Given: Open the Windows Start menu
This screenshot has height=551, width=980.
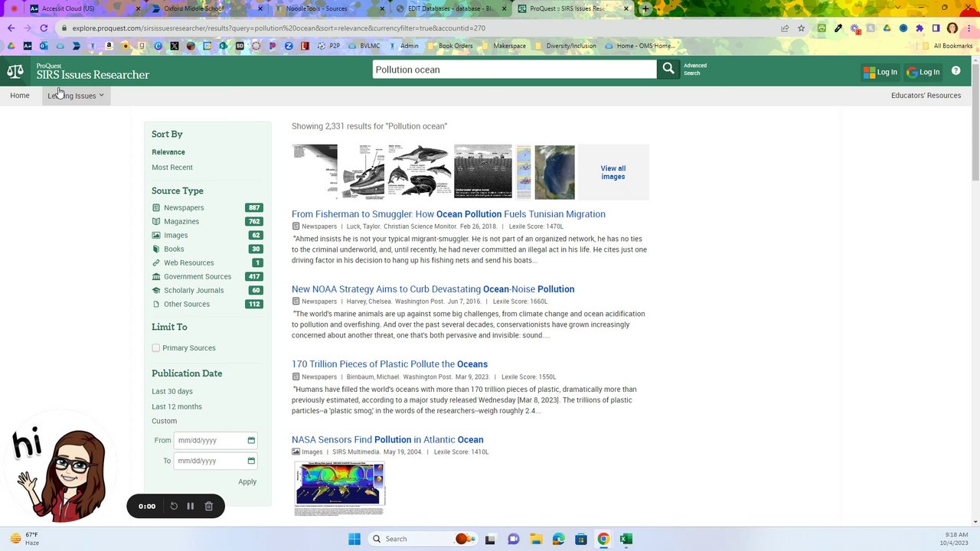Looking at the screenshot, I should coord(354,539).
